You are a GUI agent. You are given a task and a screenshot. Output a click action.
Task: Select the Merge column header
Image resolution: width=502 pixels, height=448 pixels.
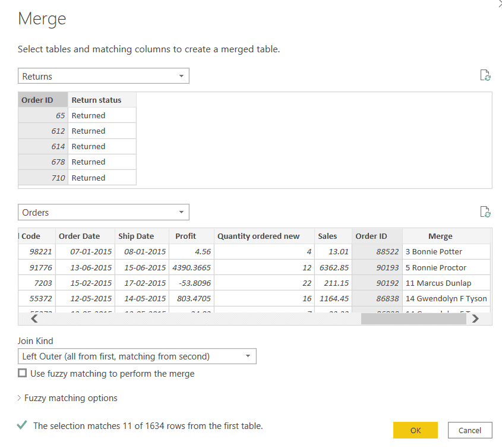440,236
